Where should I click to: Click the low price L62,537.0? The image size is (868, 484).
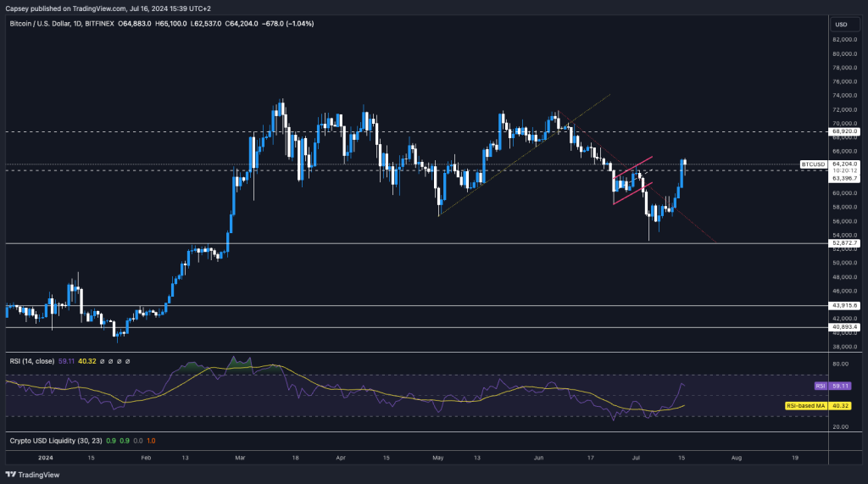(206, 24)
